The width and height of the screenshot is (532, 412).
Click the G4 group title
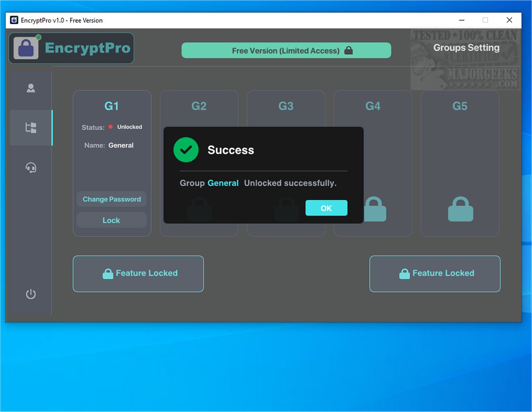point(373,106)
